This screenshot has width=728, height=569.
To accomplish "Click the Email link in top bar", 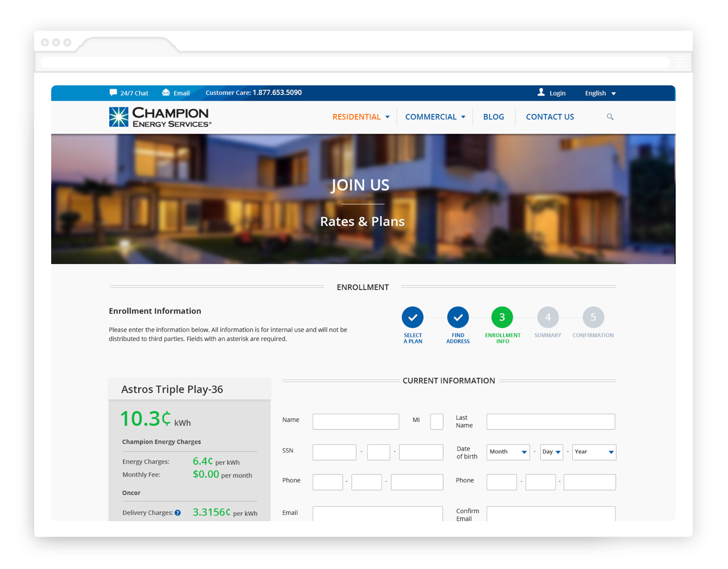I will (181, 93).
